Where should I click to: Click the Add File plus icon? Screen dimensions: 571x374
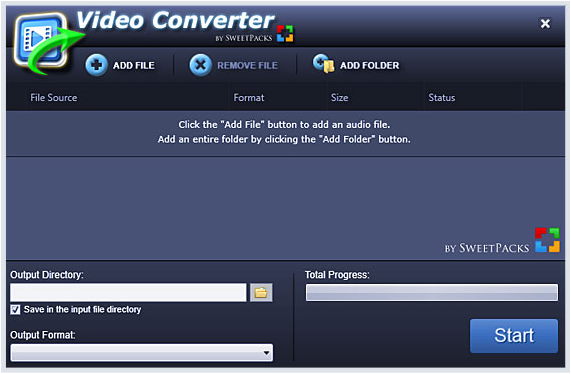96,65
